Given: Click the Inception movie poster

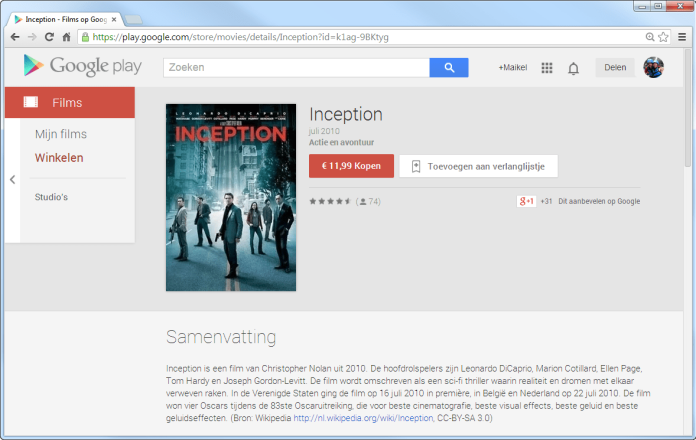Looking at the screenshot, I should [231, 198].
